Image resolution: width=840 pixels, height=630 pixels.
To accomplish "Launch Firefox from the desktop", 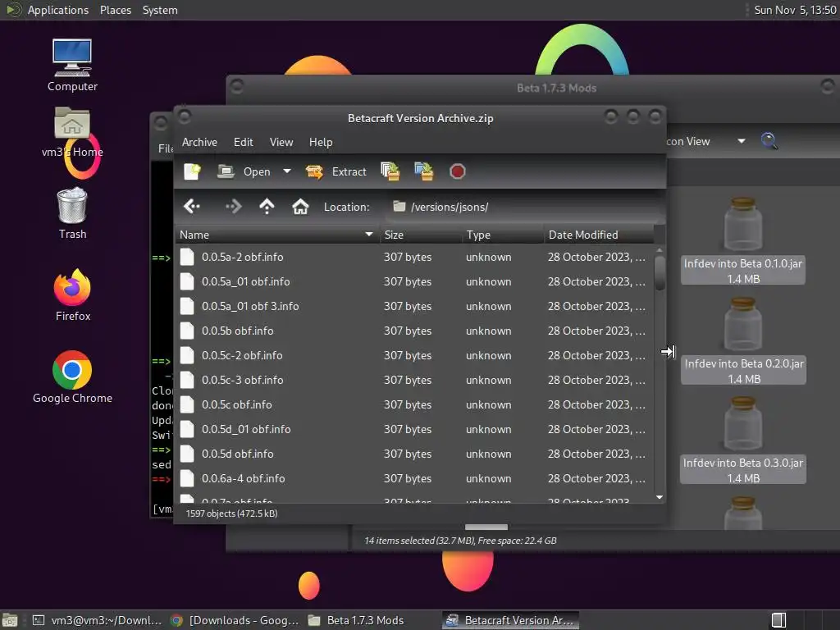I will [72, 295].
